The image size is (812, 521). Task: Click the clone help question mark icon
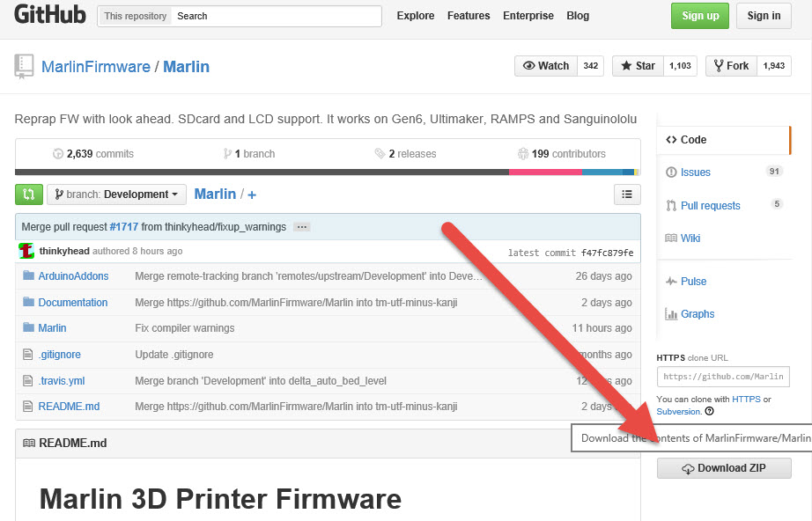click(x=710, y=411)
